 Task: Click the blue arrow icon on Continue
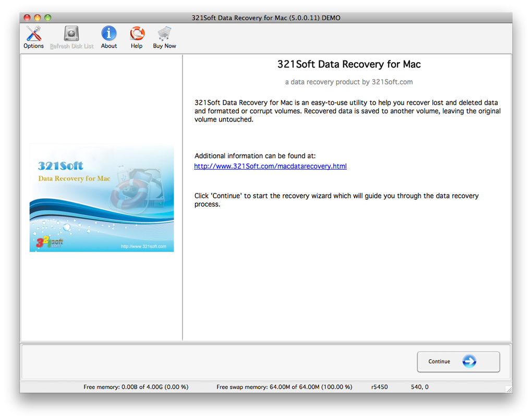click(469, 362)
